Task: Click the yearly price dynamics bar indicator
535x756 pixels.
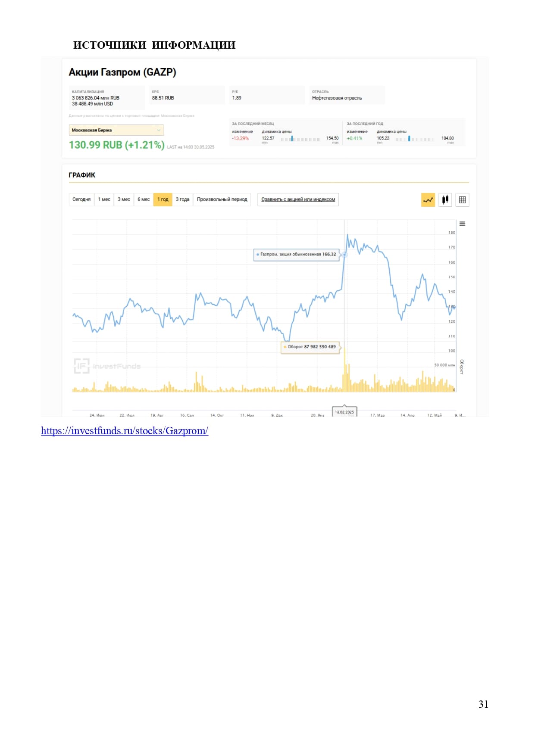Action: 415,139
